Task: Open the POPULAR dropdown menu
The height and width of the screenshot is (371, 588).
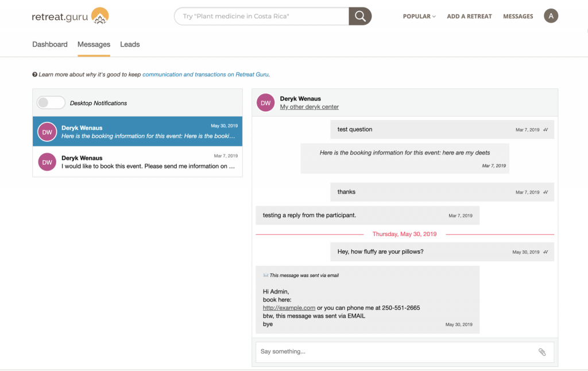Action: click(418, 16)
